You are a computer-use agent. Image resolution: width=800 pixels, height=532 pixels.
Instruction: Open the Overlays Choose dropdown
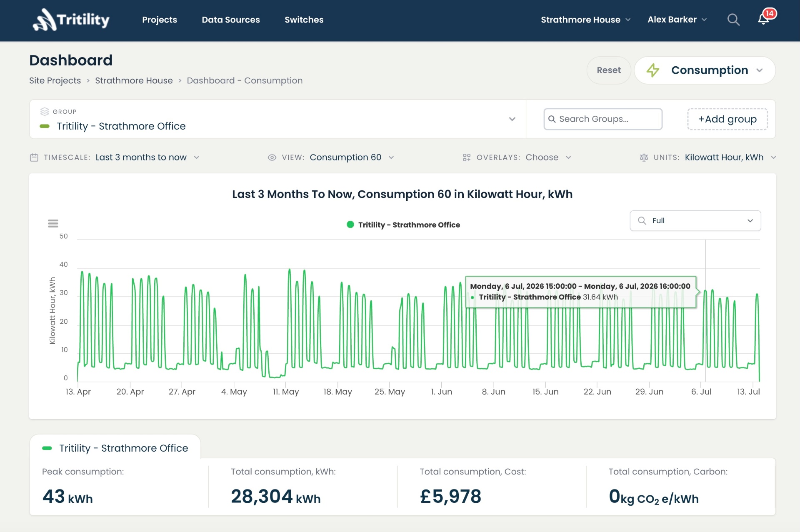pos(548,157)
